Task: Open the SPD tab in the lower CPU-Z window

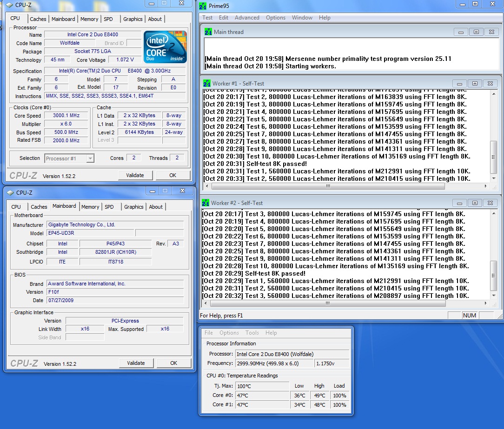Action: click(109, 207)
